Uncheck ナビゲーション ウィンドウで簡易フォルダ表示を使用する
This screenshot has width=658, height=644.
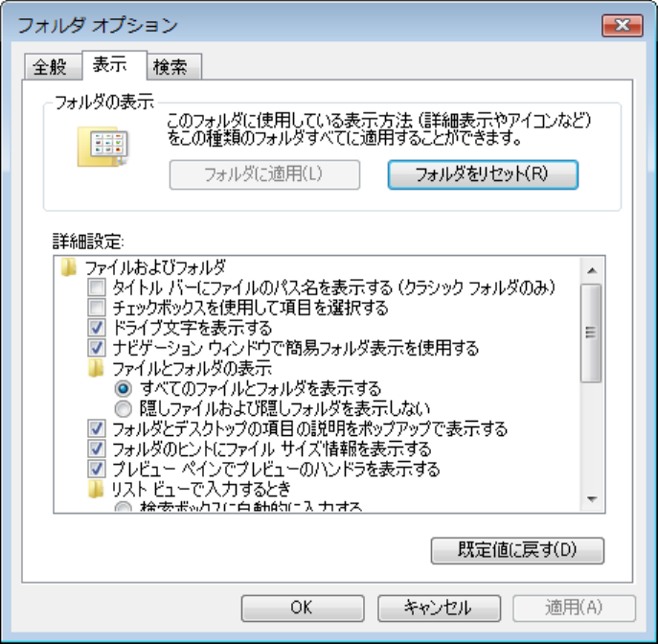(97, 348)
